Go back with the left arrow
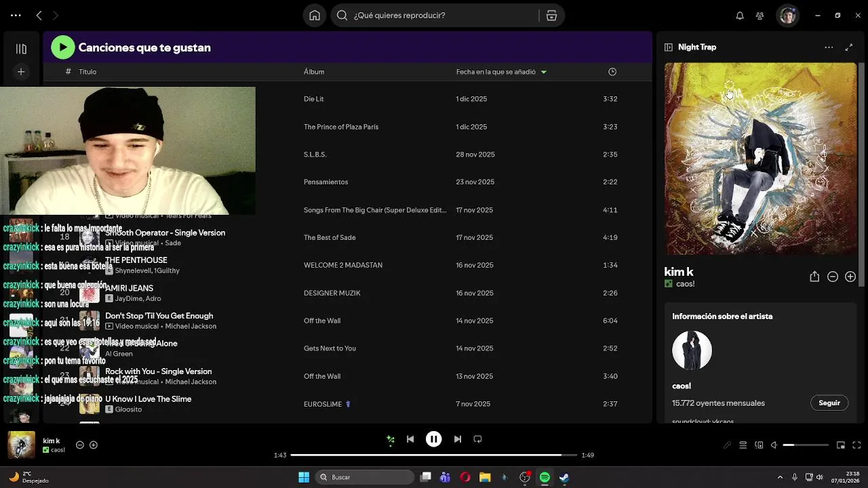Image resolution: width=868 pixels, height=488 pixels. pyautogui.click(x=39, y=15)
